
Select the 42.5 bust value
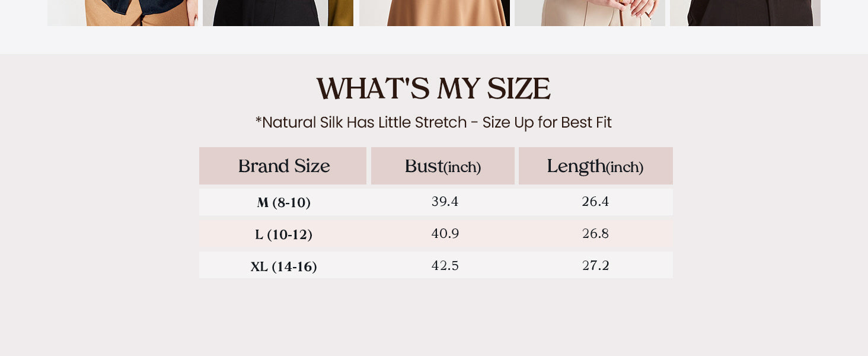(x=445, y=265)
